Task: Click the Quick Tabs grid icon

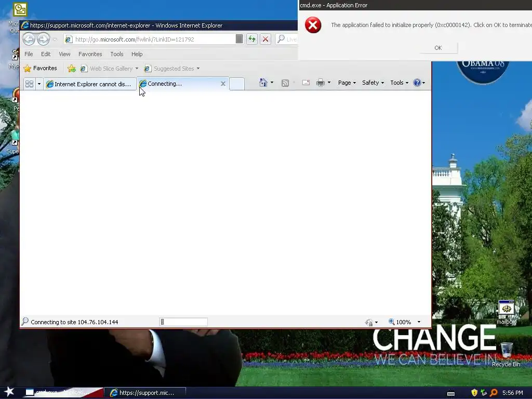Action: (30, 84)
